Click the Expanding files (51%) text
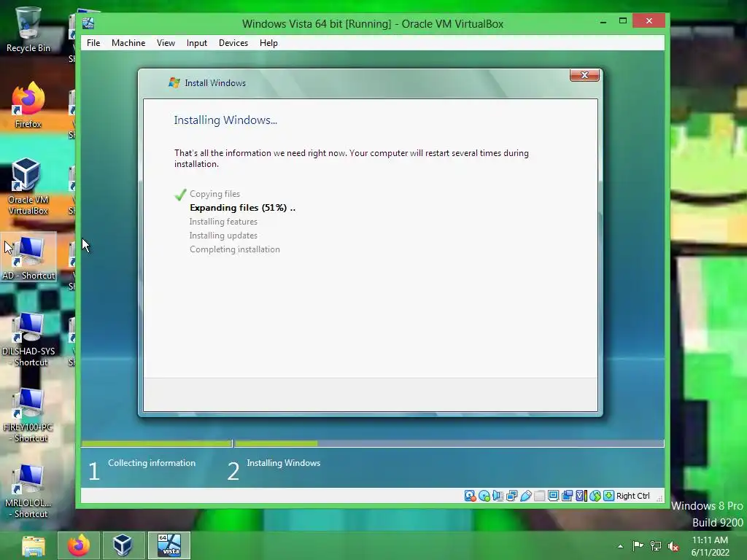 tap(242, 208)
